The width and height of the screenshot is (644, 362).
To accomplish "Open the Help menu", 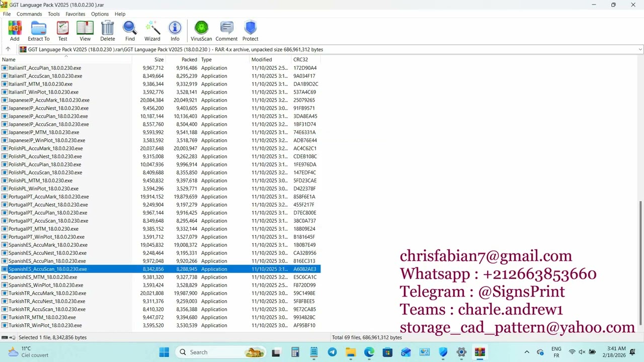I will tap(120, 14).
